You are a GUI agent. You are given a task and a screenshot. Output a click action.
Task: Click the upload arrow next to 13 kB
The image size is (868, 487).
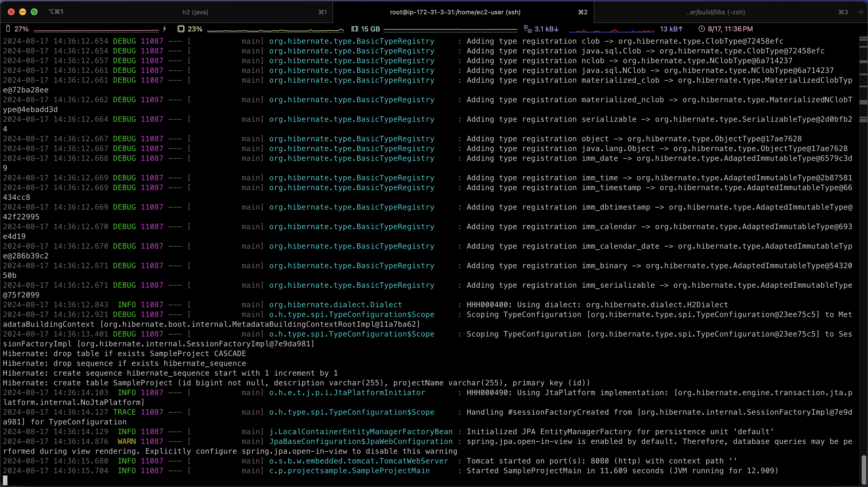point(680,29)
